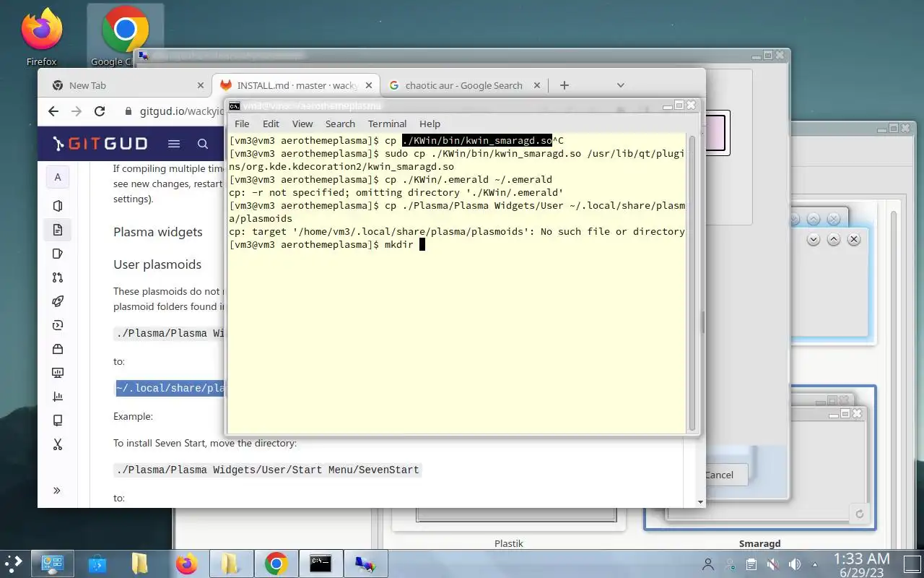Click the highlighted ~/.local/share path snippet
This screenshot has height=578, width=924.
170,388
